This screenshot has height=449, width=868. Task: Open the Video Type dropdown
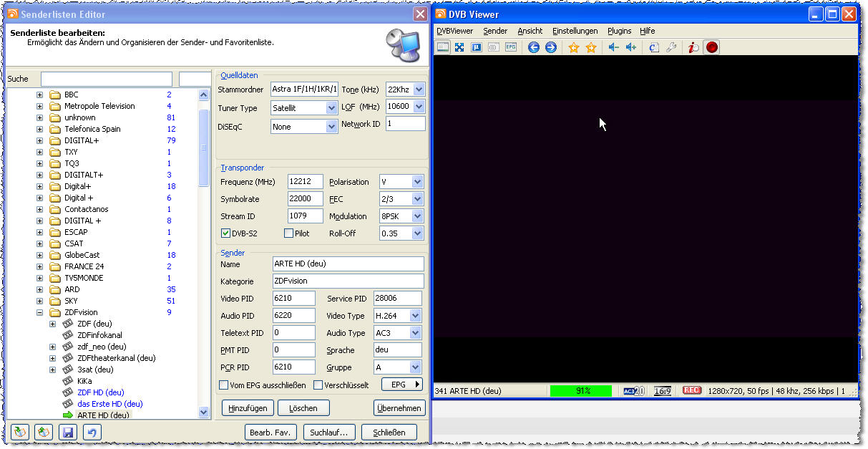pyautogui.click(x=415, y=316)
